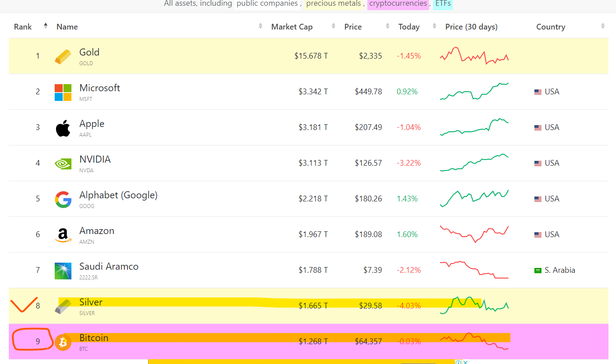Click the USA flag in the NVIDIA row
Image resolution: width=616 pixels, height=364 pixels.
pyautogui.click(x=538, y=163)
